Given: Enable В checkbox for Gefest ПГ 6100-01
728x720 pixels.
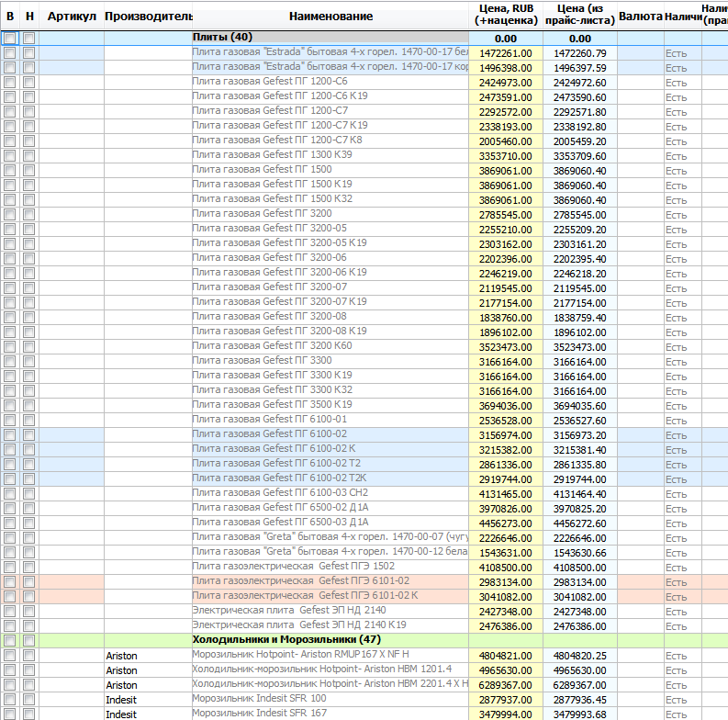Looking at the screenshot, I should coord(10,420).
